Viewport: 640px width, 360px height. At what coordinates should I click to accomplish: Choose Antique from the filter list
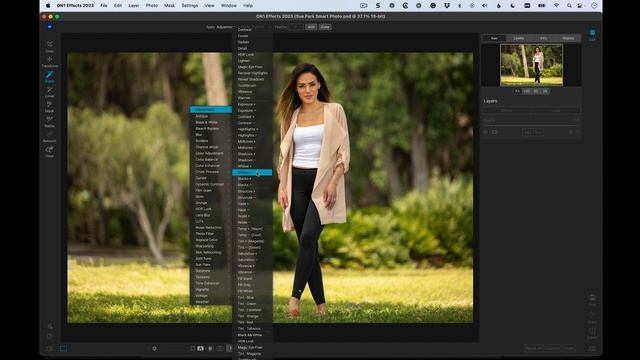click(211, 116)
